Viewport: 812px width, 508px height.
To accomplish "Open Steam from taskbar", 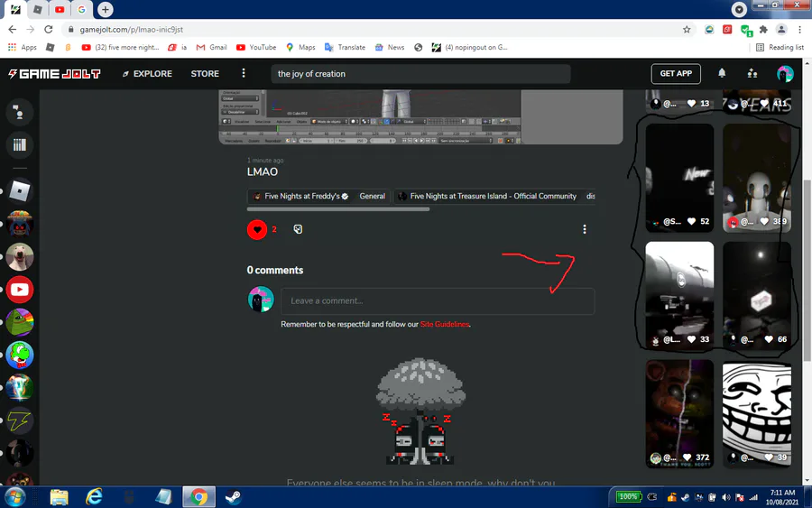I will pos(233,497).
